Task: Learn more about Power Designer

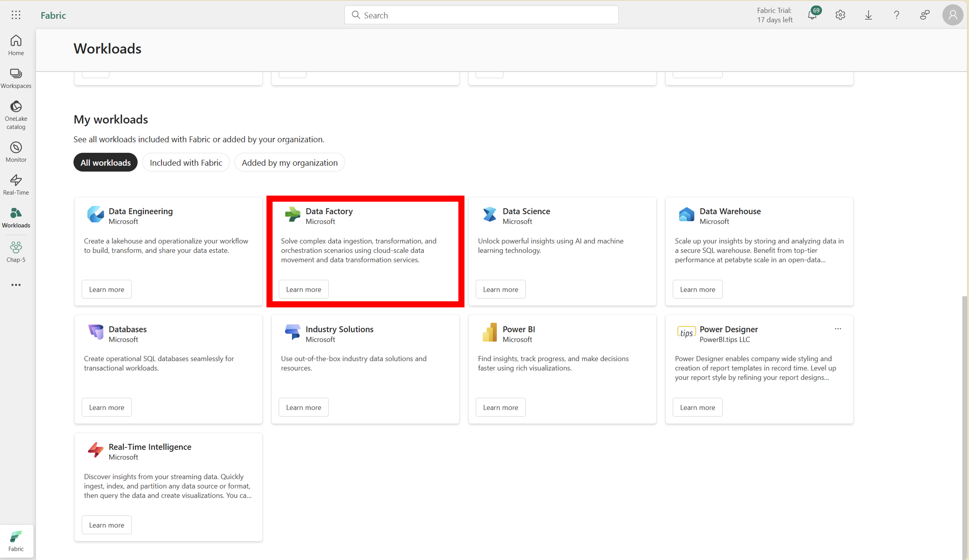Action: [x=697, y=407]
